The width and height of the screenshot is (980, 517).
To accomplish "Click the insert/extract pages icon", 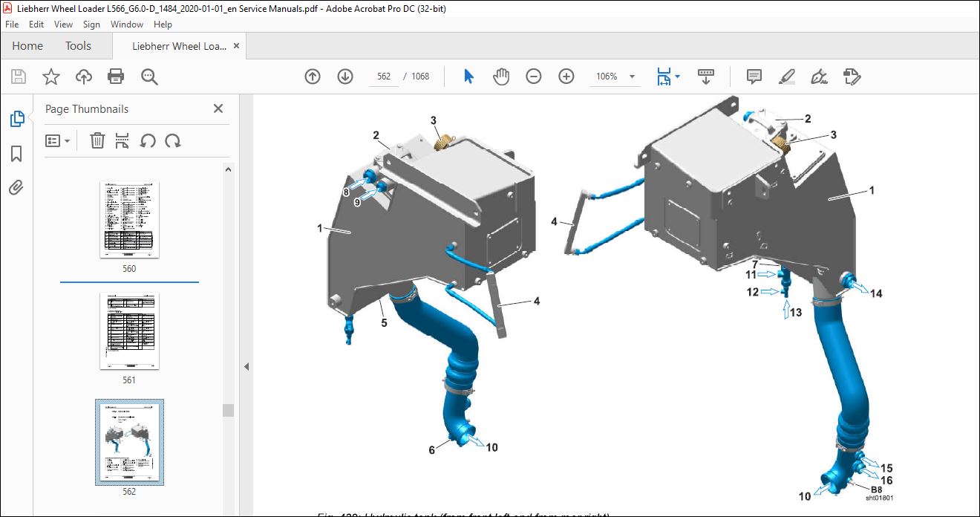I will [x=122, y=140].
